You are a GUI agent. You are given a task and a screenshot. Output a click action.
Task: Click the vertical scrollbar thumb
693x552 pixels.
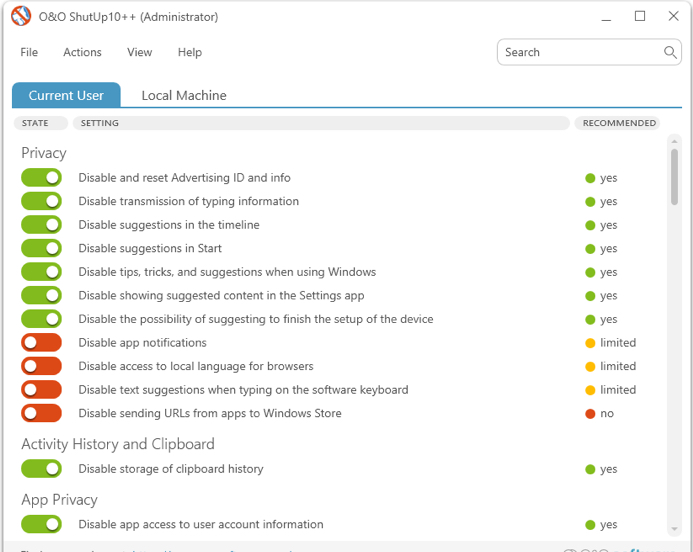(674, 176)
